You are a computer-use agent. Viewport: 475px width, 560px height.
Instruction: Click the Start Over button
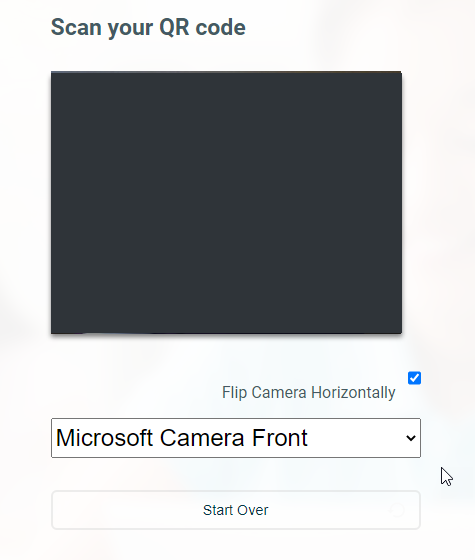click(x=236, y=510)
